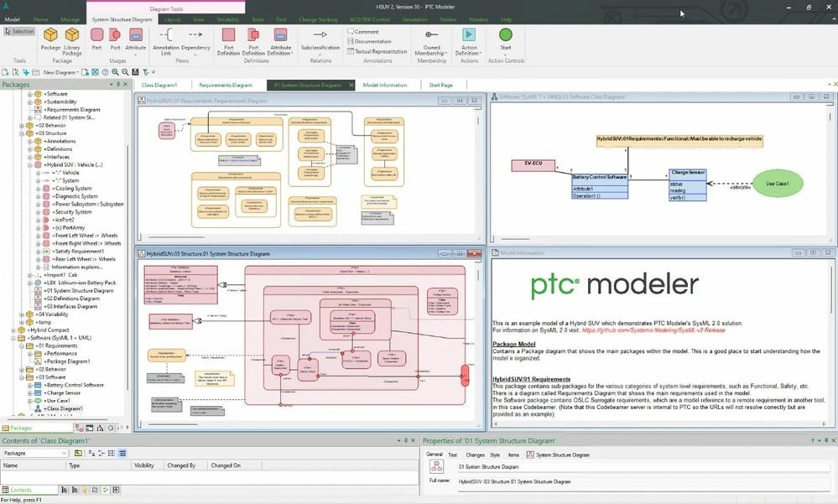Open the Model ribbon tab
Image resolution: width=838 pixels, height=504 pixels.
[12, 19]
